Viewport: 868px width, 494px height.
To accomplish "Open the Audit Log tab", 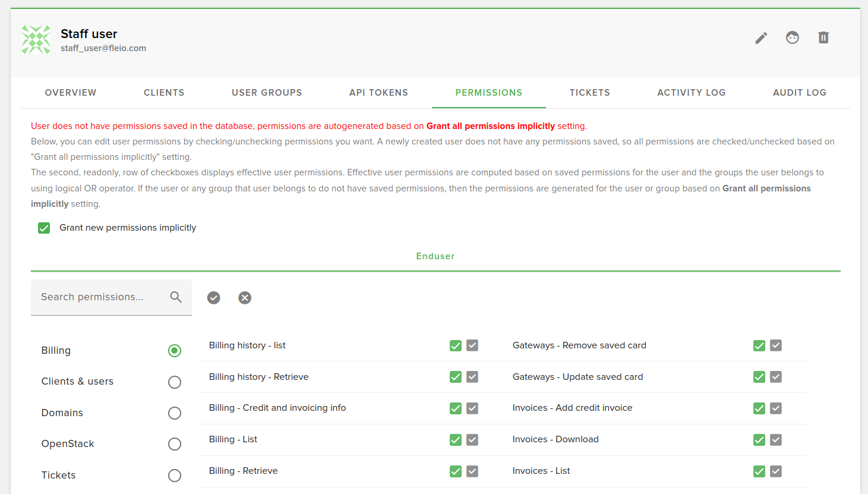I will click(x=800, y=93).
